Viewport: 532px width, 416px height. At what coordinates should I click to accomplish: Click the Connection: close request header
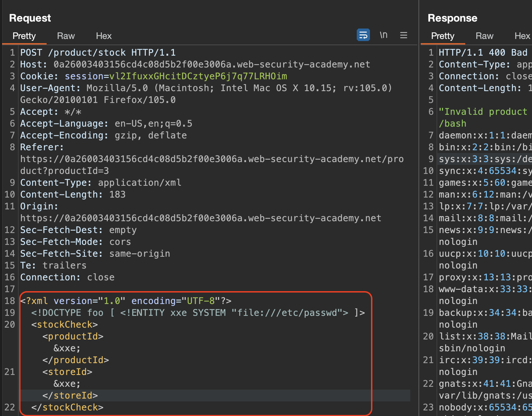pos(67,278)
